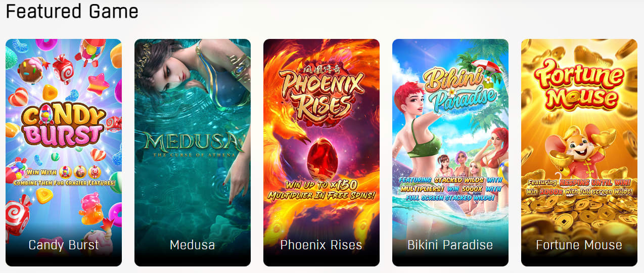Select the Bikini Paradise caption label
Image resolution: width=644 pixels, height=273 pixels.
(450, 245)
